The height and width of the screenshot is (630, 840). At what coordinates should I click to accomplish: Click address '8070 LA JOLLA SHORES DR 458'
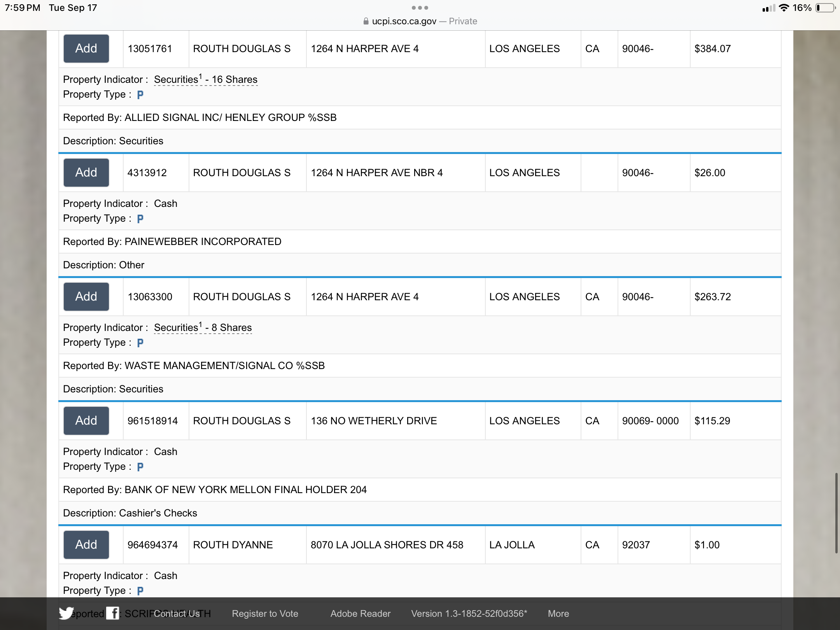387,545
